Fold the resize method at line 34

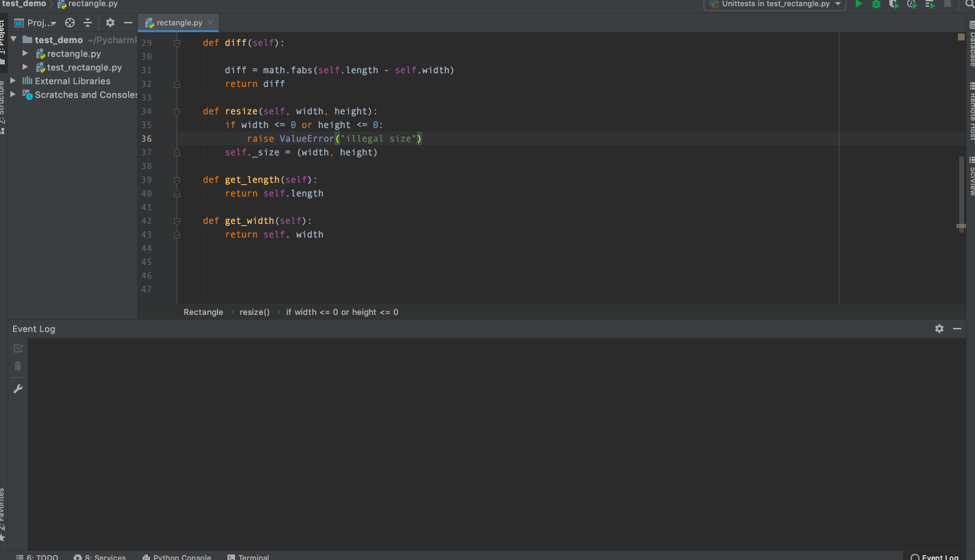click(177, 112)
